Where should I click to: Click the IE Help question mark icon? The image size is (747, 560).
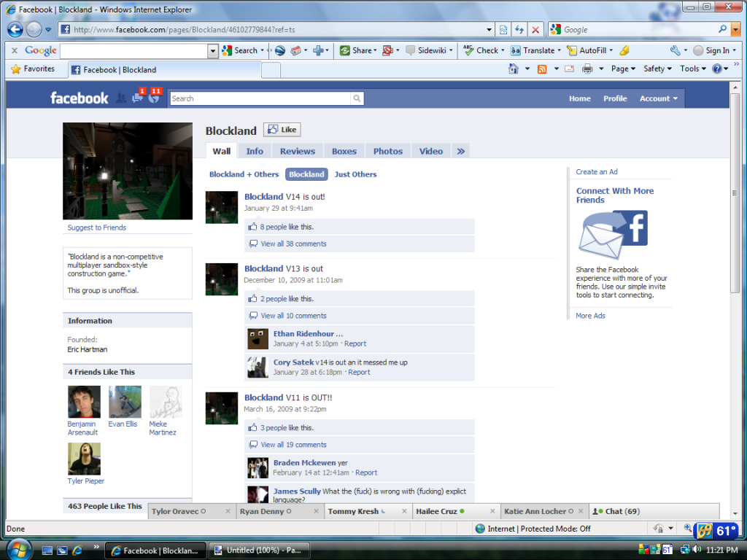tap(717, 69)
